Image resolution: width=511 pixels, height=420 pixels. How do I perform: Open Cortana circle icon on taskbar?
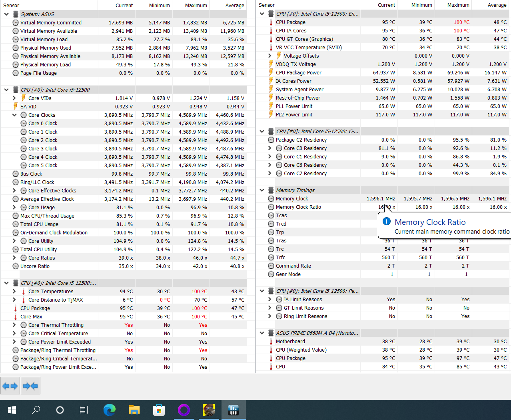tap(60, 410)
